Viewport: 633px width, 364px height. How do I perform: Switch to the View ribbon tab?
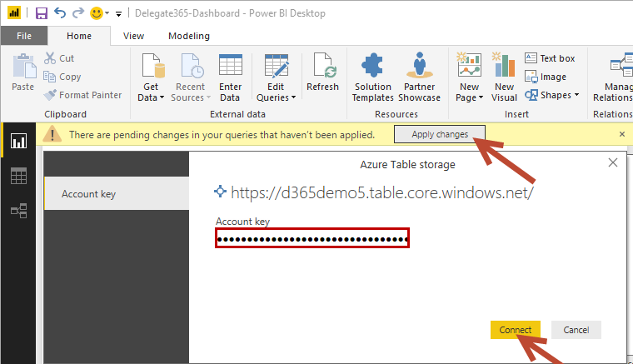click(133, 36)
